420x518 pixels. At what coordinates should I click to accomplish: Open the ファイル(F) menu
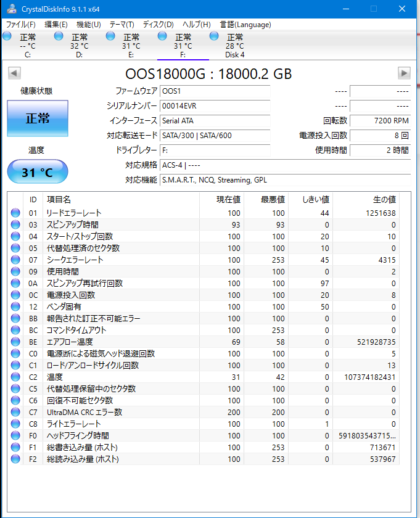click(x=21, y=25)
